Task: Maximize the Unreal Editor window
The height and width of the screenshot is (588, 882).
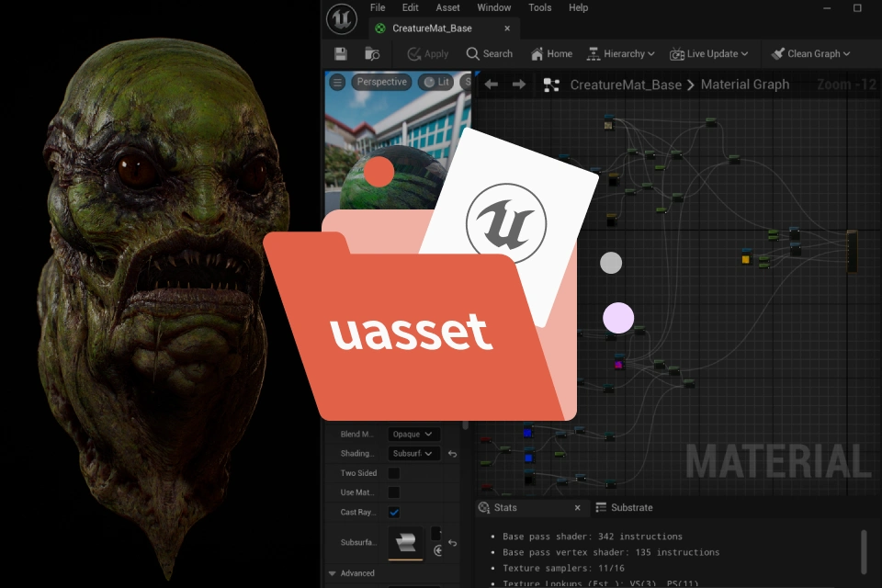Action: tap(857, 8)
